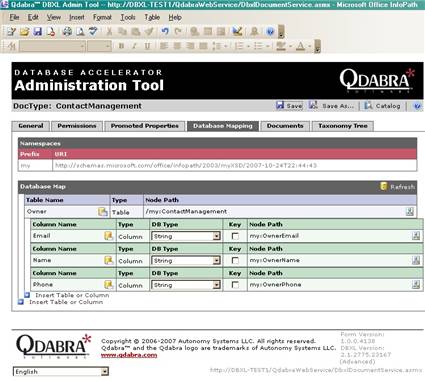Open the numbering list dropdown
Viewport: 425px width, 382px height.
[248, 46]
